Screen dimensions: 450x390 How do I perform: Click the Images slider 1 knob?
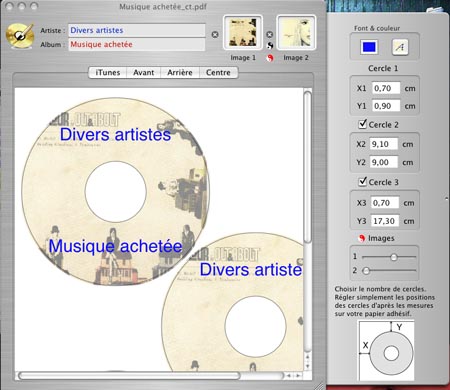(x=394, y=257)
